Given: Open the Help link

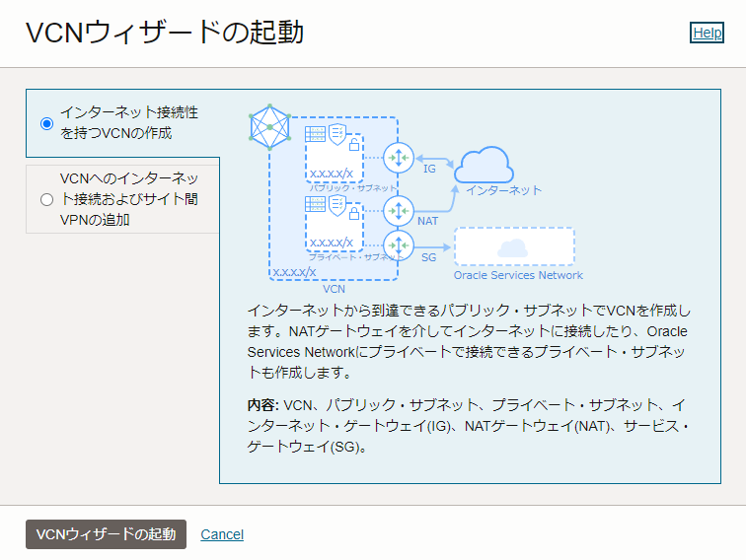Looking at the screenshot, I should pyautogui.click(x=707, y=33).
